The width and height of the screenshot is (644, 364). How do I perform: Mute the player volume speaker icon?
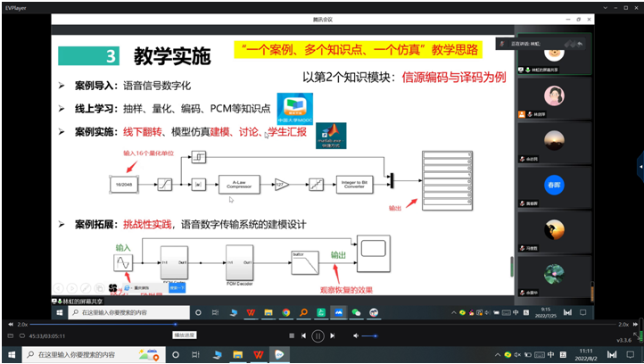tap(356, 335)
